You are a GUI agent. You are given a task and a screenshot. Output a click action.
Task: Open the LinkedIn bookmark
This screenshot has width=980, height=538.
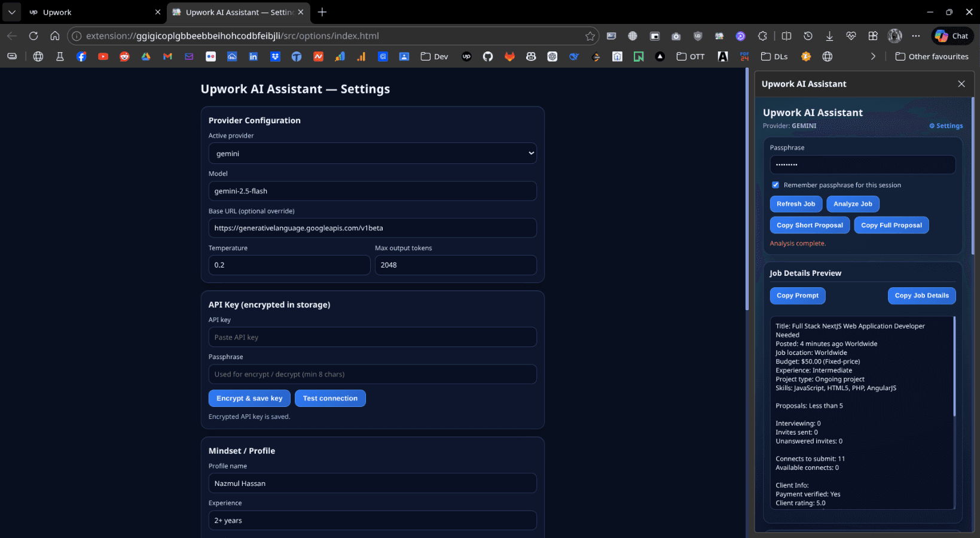(254, 56)
